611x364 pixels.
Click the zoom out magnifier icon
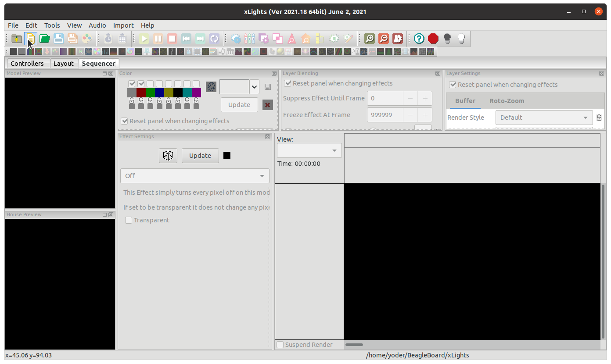coord(384,39)
